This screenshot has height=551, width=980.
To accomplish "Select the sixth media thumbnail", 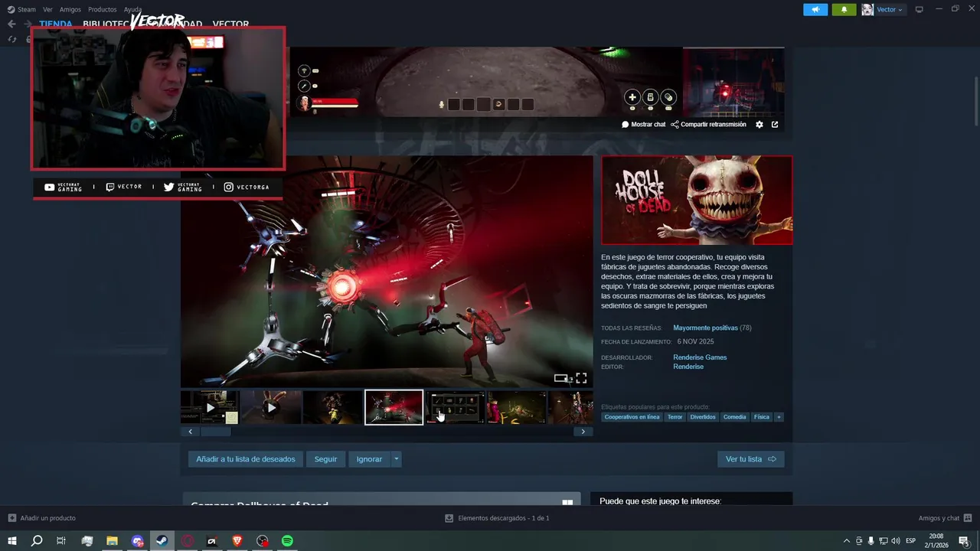I will [x=517, y=407].
